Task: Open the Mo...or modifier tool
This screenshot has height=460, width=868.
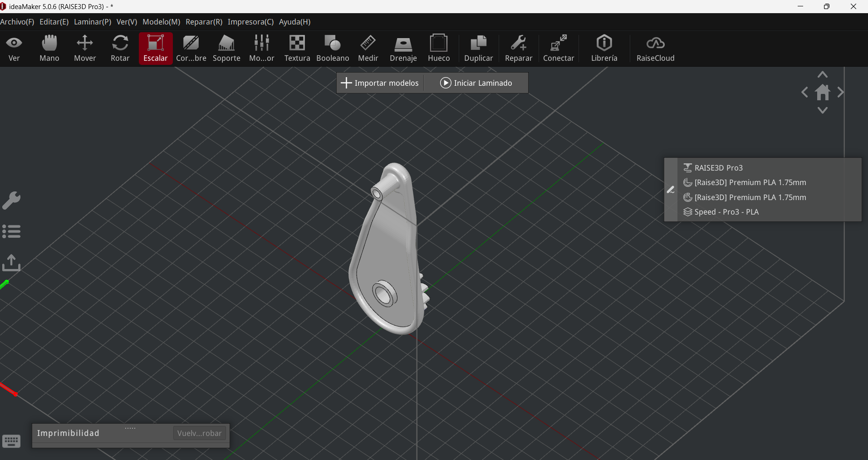Action: [x=262, y=49]
